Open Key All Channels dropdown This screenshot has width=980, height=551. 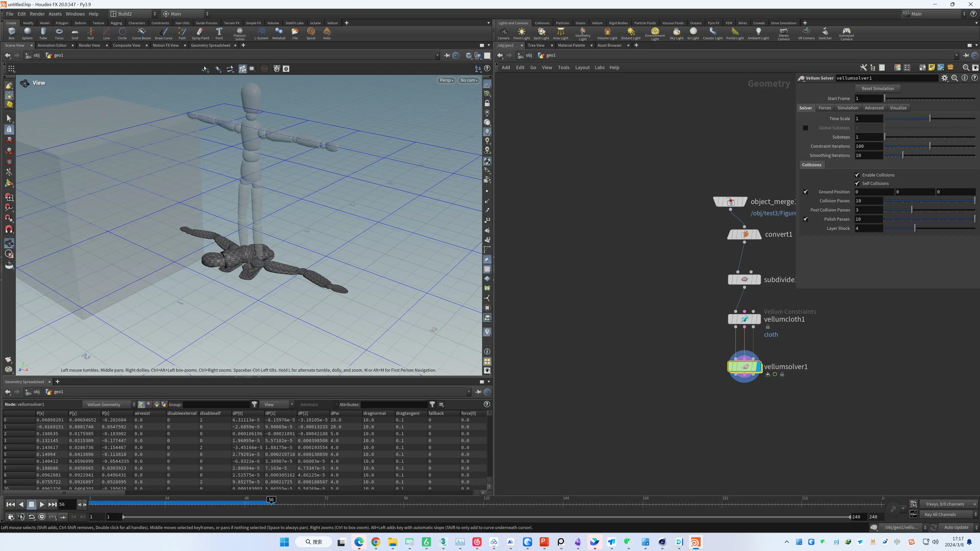click(948, 515)
